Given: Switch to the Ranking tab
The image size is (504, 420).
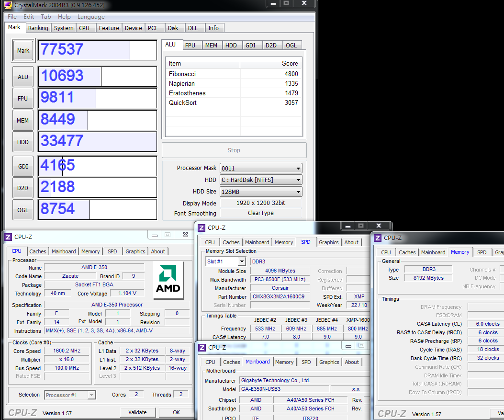Looking at the screenshot, I should pos(38,28).
